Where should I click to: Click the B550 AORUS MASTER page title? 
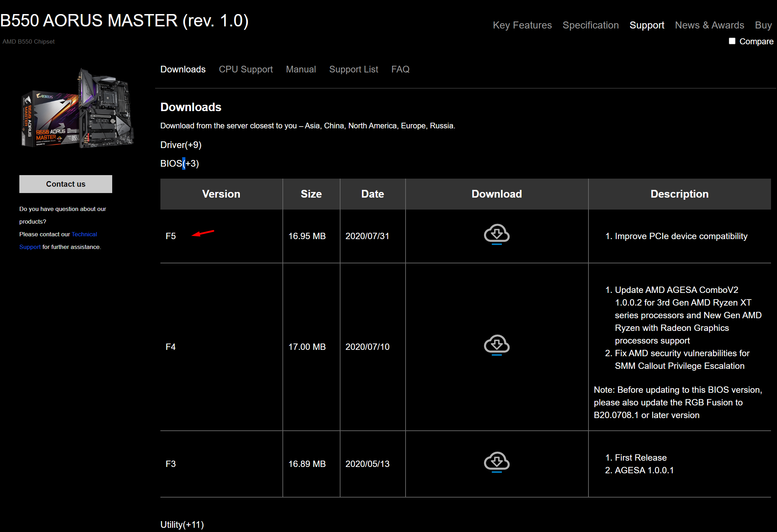click(x=124, y=20)
